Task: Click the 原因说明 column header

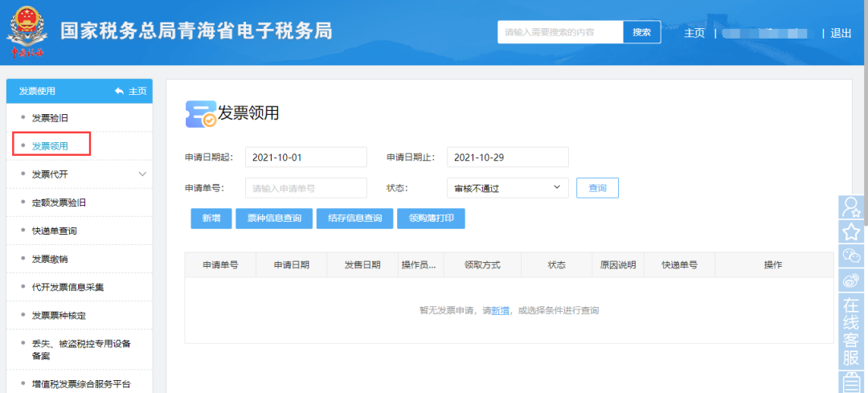Action: pyautogui.click(x=618, y=264)
